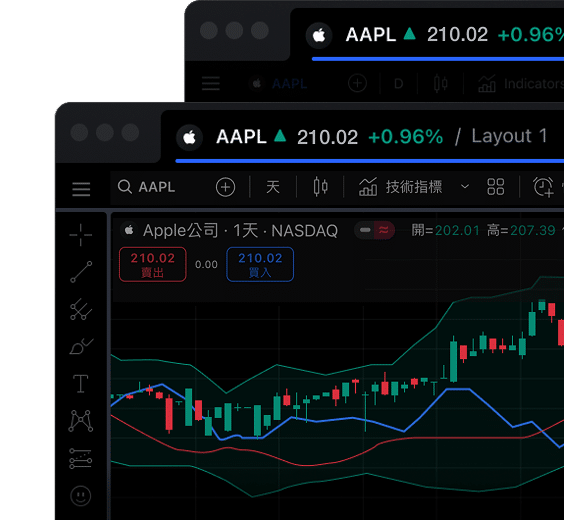Select the AAPL tab in the back window

[x=427, y=35]
